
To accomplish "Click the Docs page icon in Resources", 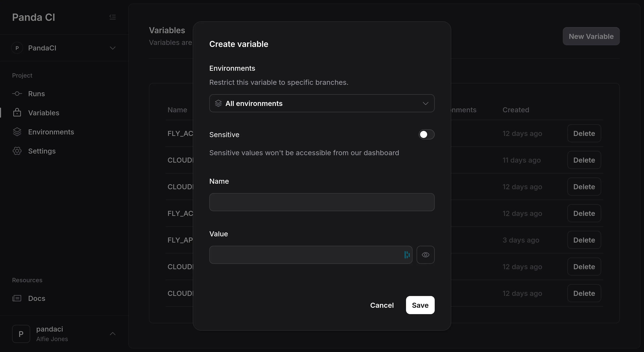I will coord(17,298).
